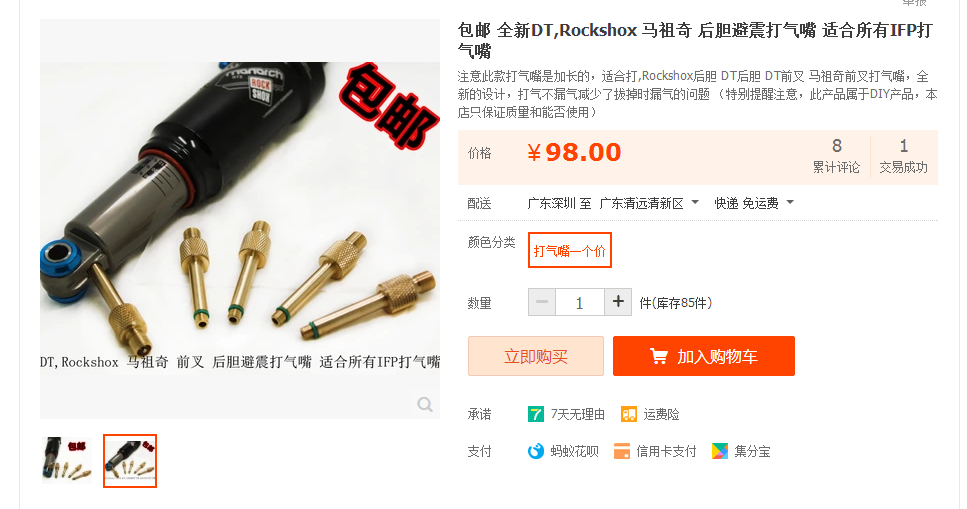
Task: Select the second highlighted product thumbnail
Action: click(x=130, y=461)
